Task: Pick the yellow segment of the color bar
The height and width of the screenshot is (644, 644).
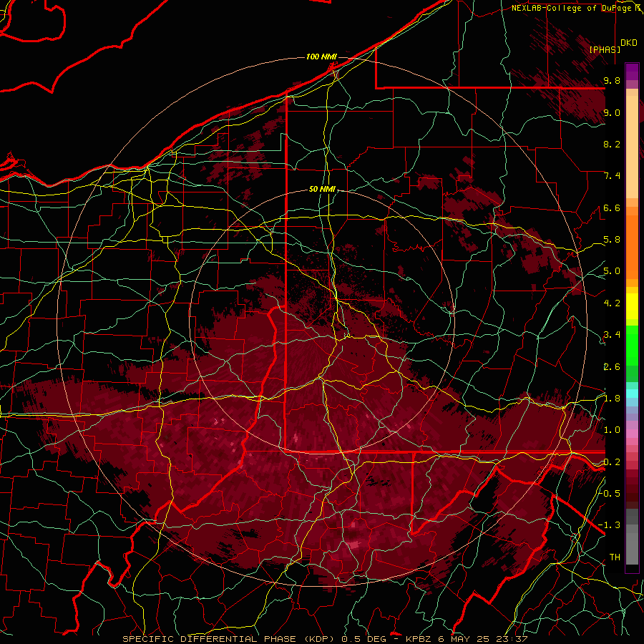Action: [632, 306]
